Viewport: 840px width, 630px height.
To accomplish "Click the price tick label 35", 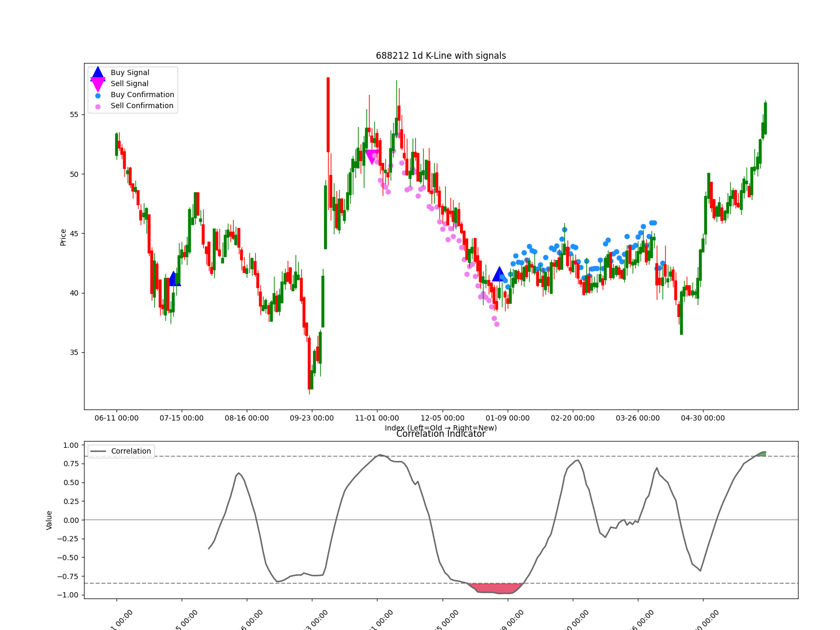I will (x=73, y=353).
